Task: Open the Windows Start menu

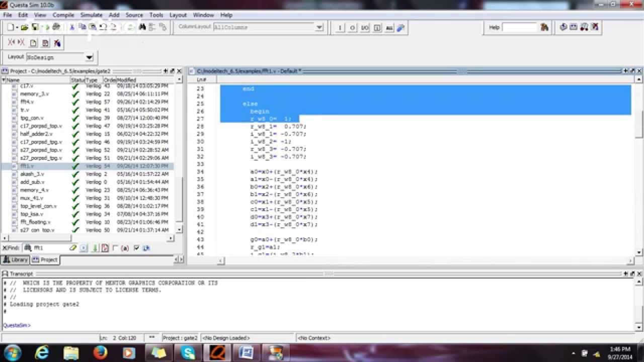Action: 12,352
